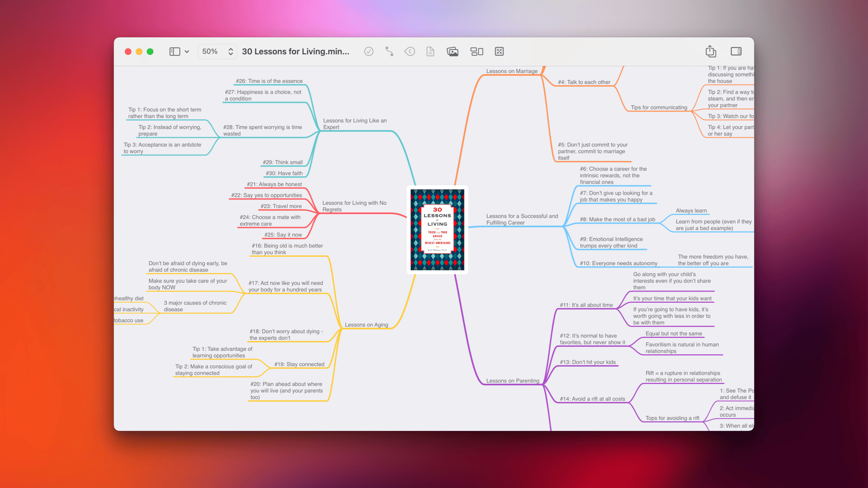This screenshot has height=488, width=868.
Task: Select node #21: Always be honest
Action: [274, 184]
